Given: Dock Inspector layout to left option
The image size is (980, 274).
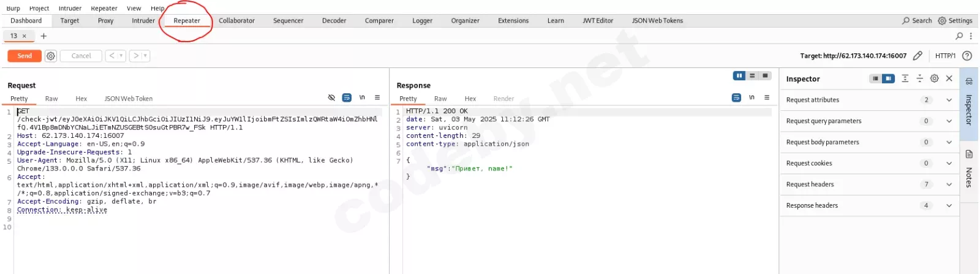Looking at the screenshot, I should (876, 78).
